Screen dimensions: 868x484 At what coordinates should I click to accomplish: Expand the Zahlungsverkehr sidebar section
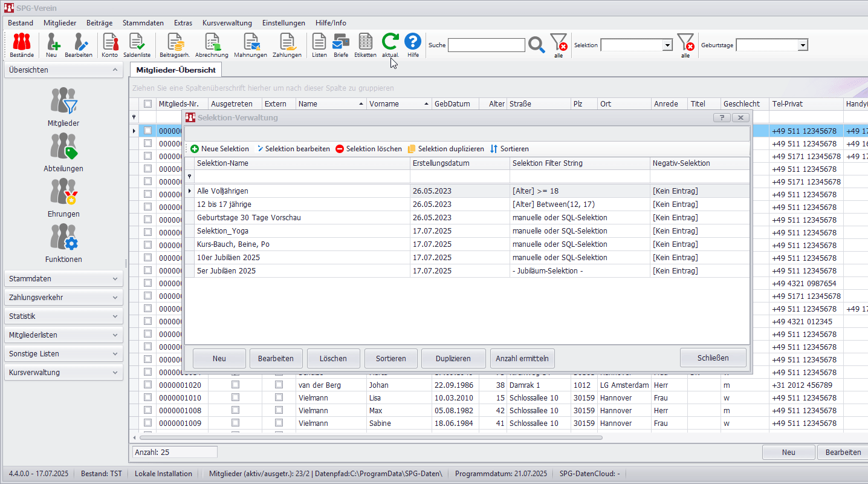(x=63, y=298)
